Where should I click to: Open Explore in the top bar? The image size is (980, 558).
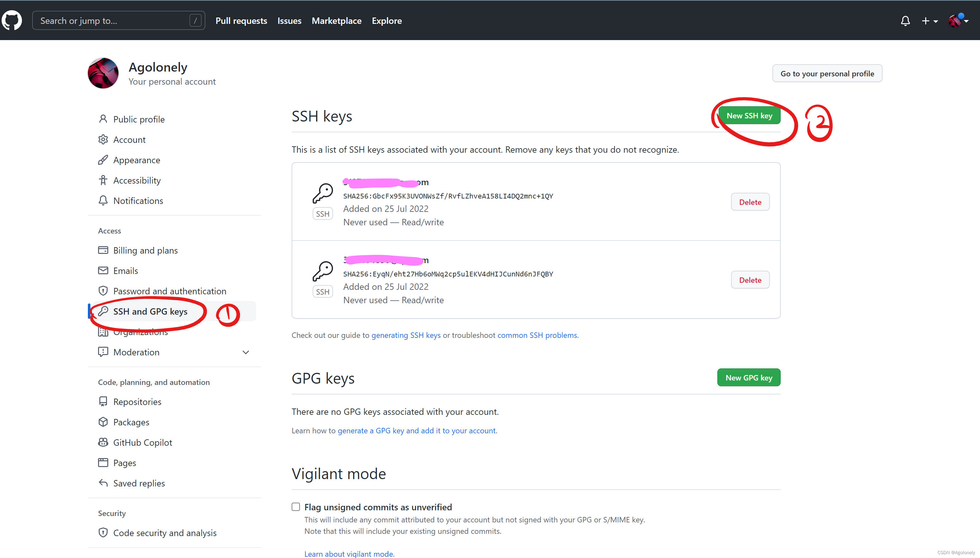[387, 21]
